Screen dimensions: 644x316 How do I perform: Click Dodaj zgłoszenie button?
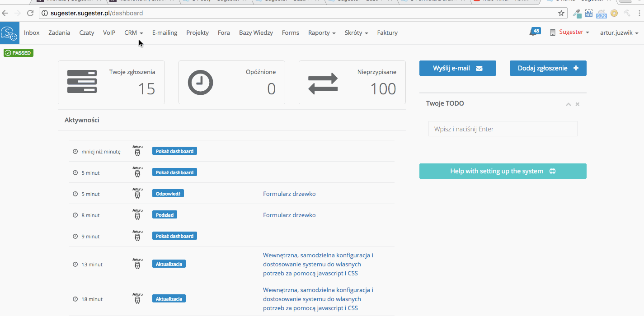[548, 68]
